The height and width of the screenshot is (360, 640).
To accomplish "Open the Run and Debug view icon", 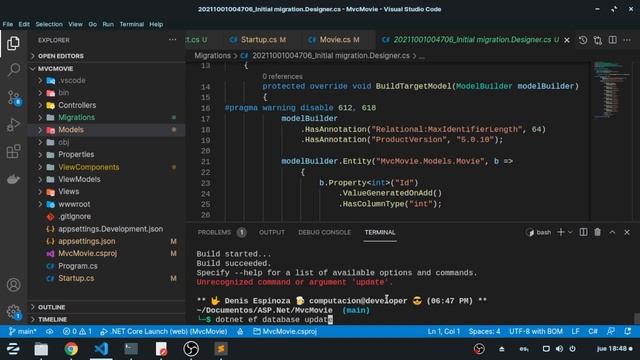I will coord(13,124).
